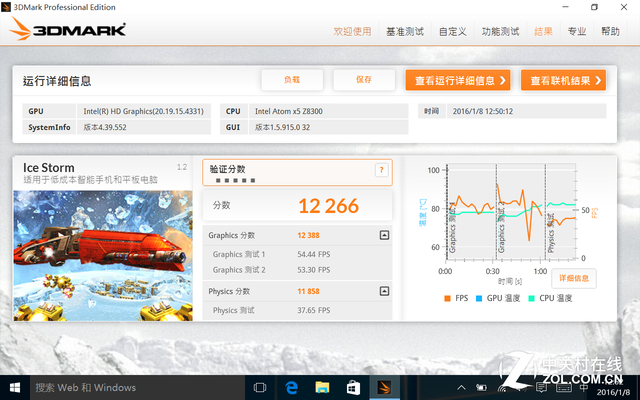Click the Intel Atom x5 Z8300 value
This screenshot has height=400, width=640.
(289, 111)
